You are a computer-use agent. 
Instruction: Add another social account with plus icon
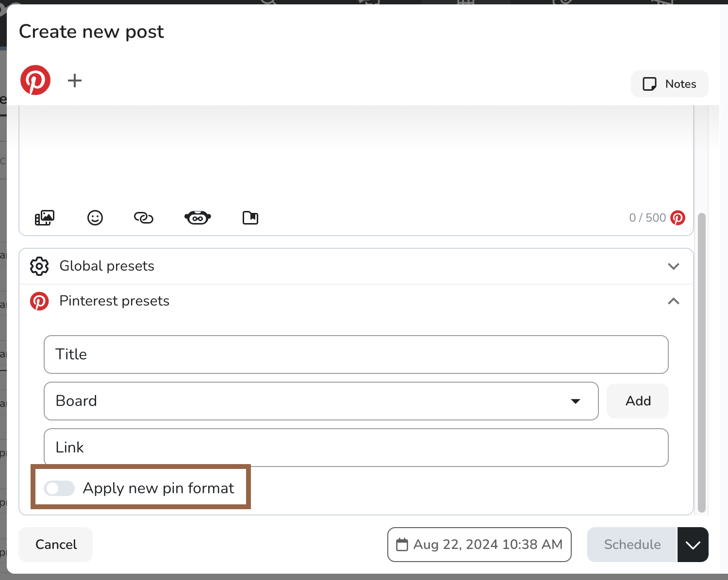tap(74, 81)
